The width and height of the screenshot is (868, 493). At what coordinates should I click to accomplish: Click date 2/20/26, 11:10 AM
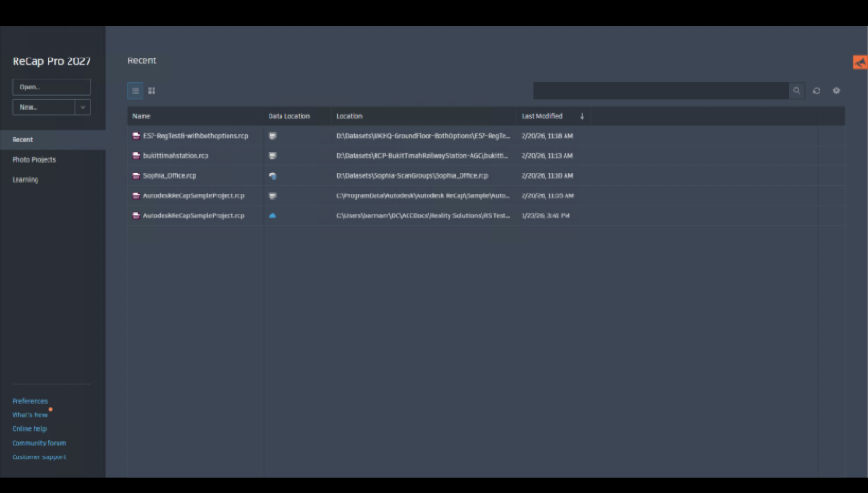(x=547, y=175)
